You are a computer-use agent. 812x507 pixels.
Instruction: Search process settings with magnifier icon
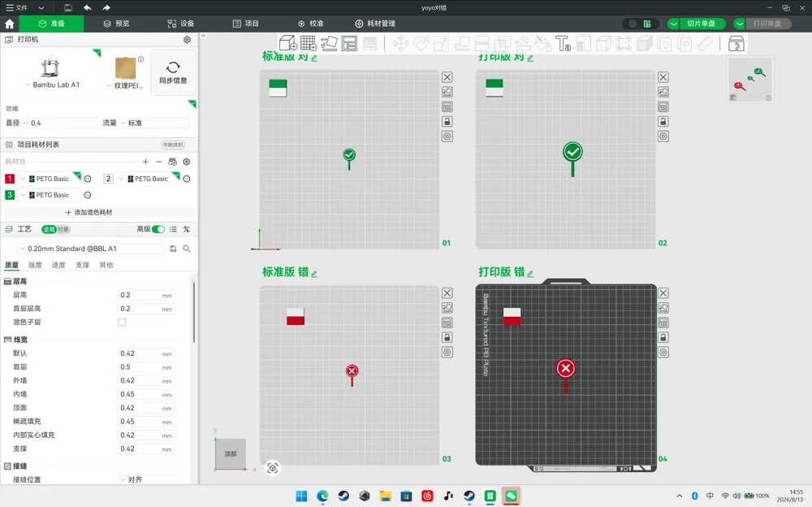[x=187, y=249]
